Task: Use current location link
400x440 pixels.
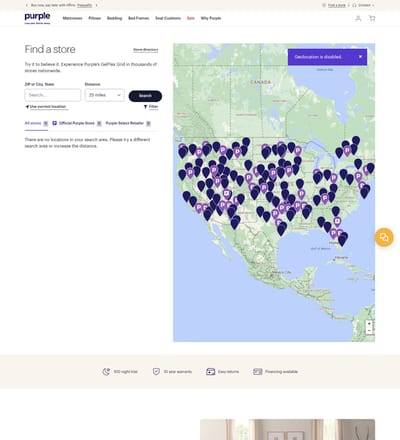Action: coord(48,107)
